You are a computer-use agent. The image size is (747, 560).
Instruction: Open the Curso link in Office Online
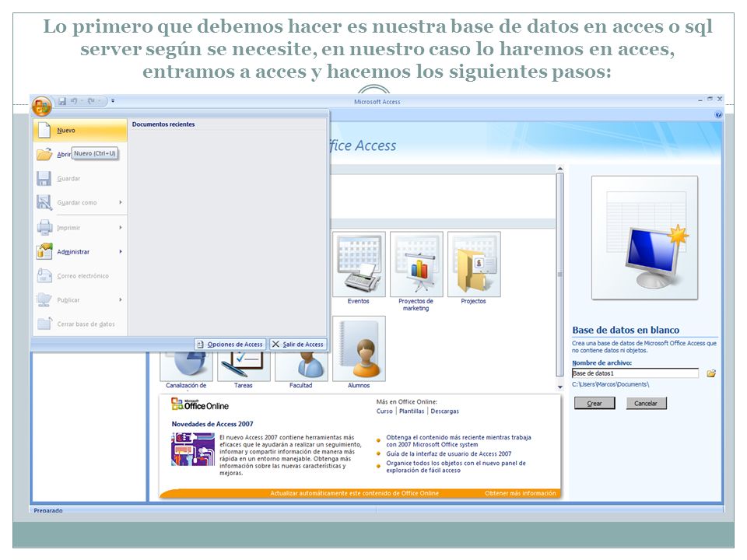point(384,411)
